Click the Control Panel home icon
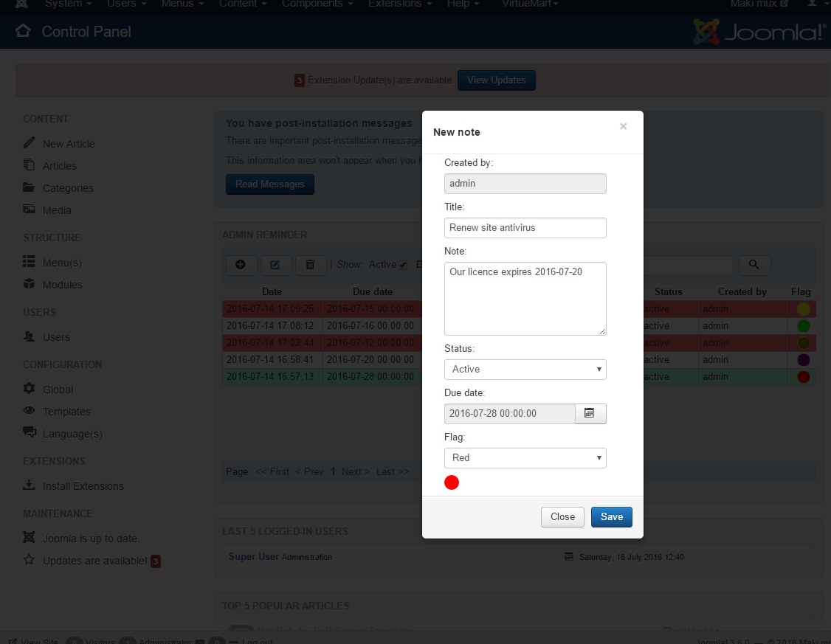 tap(24, 32)
